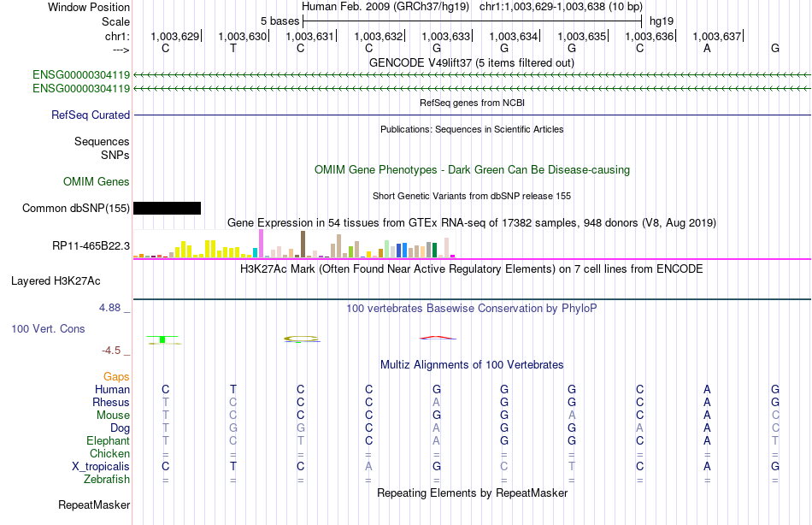The width and height of the screenshot is (812, 525).
Task: Click the black dbSNP variant block
Action: [x=167, y=209]
